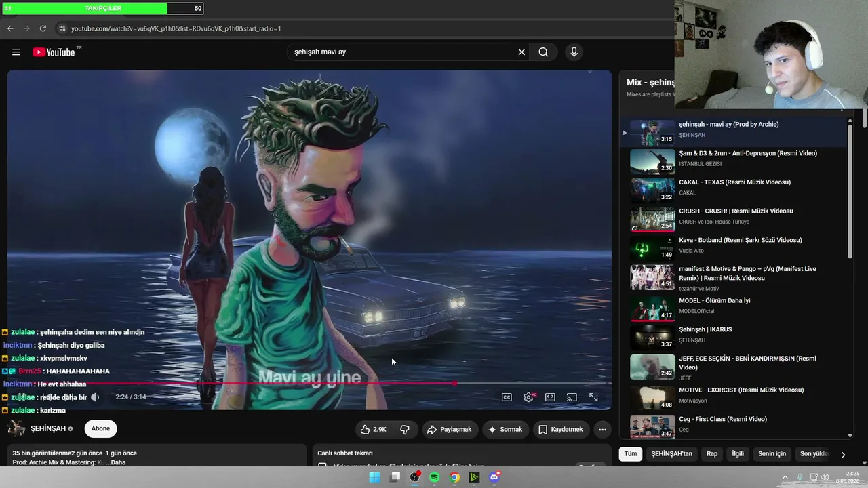Open the CRUSH - CRUSH! video title
The image size is (868, 488).
pos(736,211)
